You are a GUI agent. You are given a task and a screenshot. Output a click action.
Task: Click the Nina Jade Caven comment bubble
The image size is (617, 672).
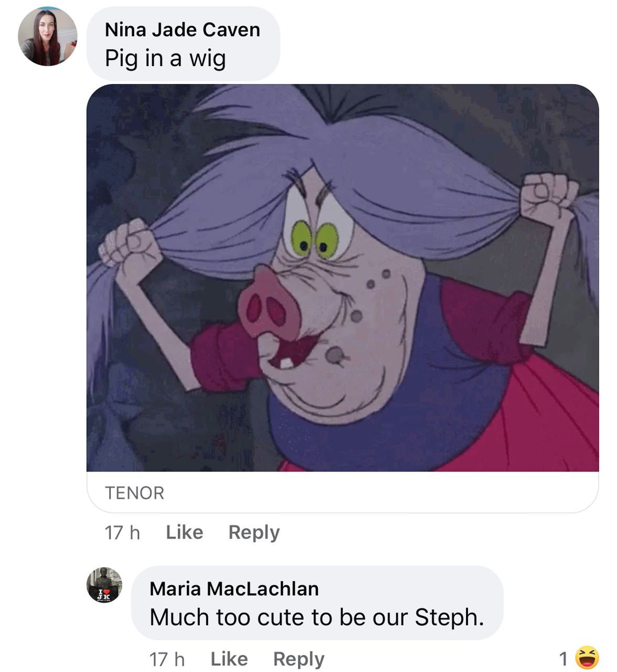pos(183,44)
